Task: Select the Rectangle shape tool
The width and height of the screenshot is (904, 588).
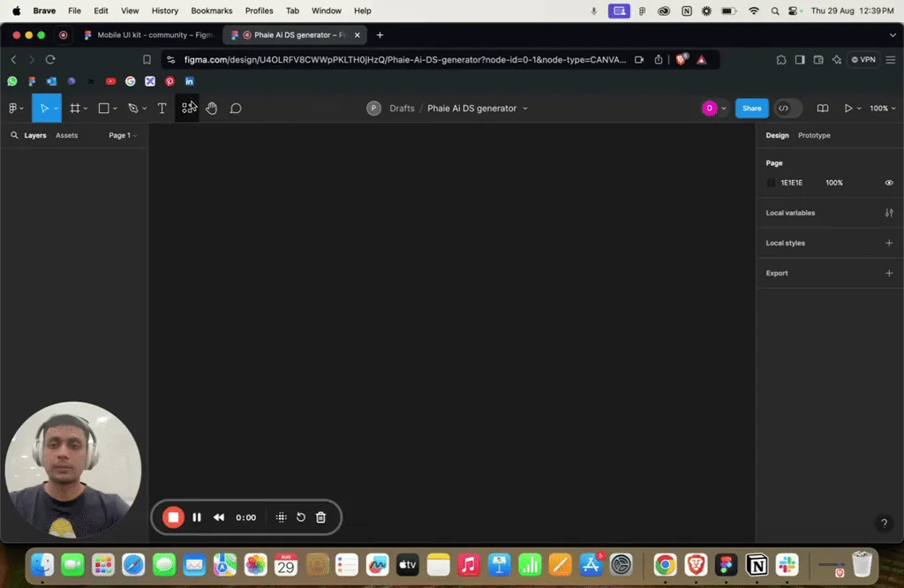Action: [104, 108]
